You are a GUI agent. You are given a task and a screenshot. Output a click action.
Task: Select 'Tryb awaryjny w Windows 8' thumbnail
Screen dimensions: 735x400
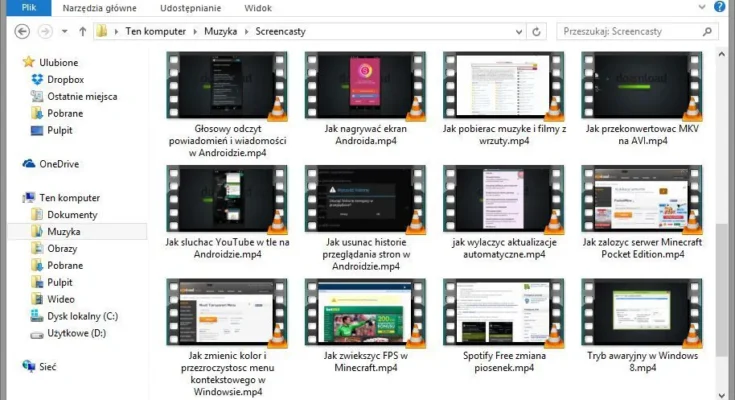tap(642, 313)
